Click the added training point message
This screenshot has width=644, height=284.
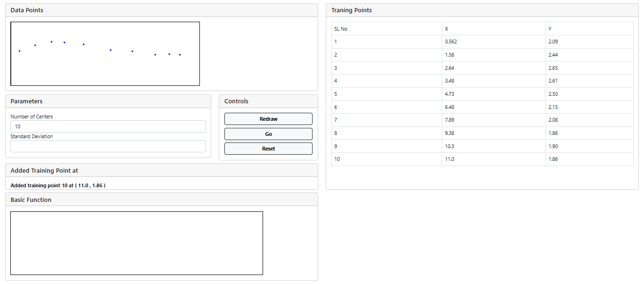coord(58,185)
